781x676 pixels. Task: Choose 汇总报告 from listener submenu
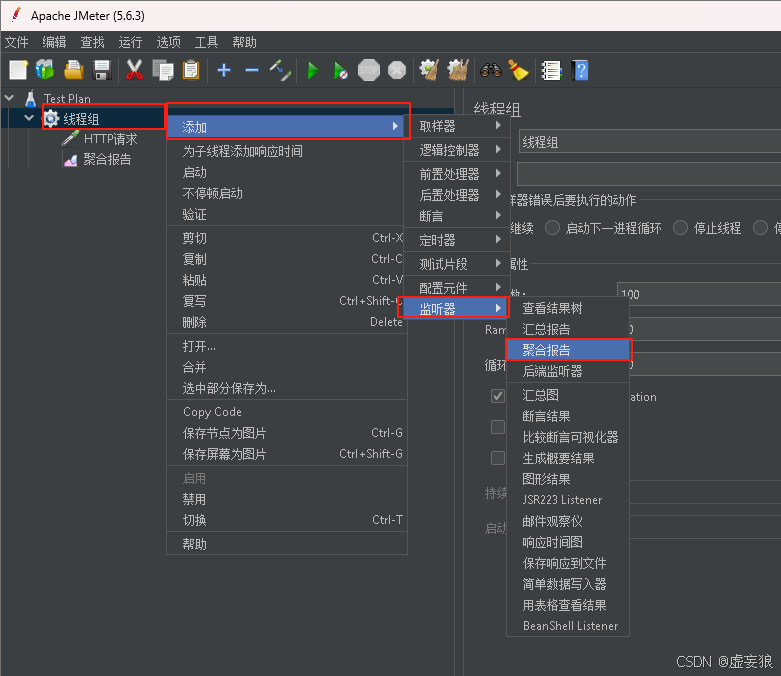568,329
